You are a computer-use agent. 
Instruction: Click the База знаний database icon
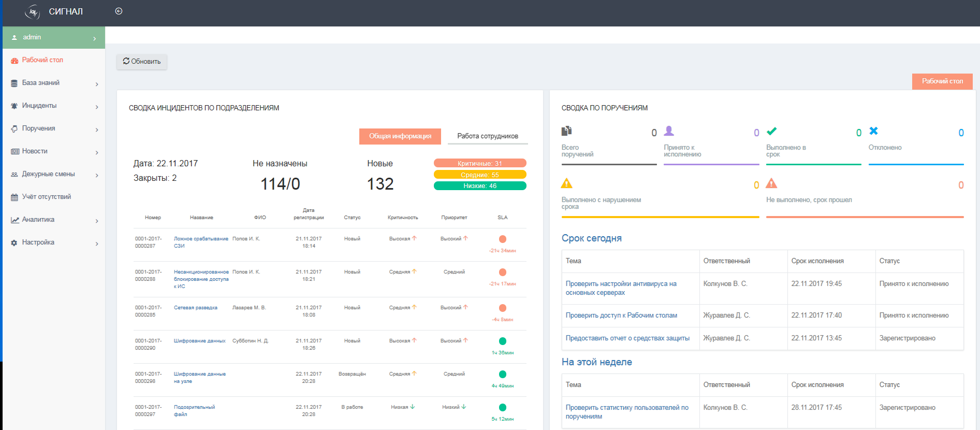pyautogui.click(x=14, y=83)
